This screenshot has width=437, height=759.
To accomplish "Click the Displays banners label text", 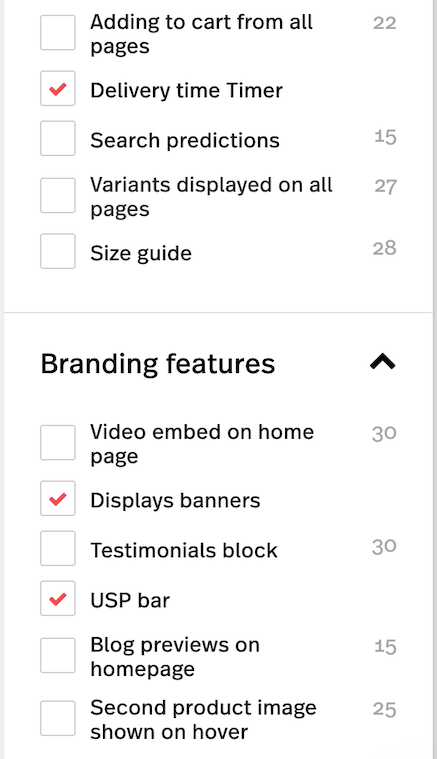I will (175, 501).
